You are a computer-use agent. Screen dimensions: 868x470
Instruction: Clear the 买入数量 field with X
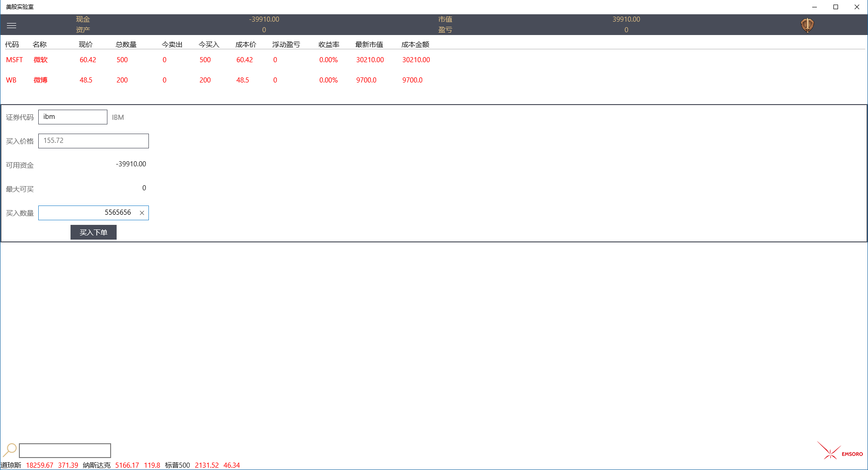(142, 213)
